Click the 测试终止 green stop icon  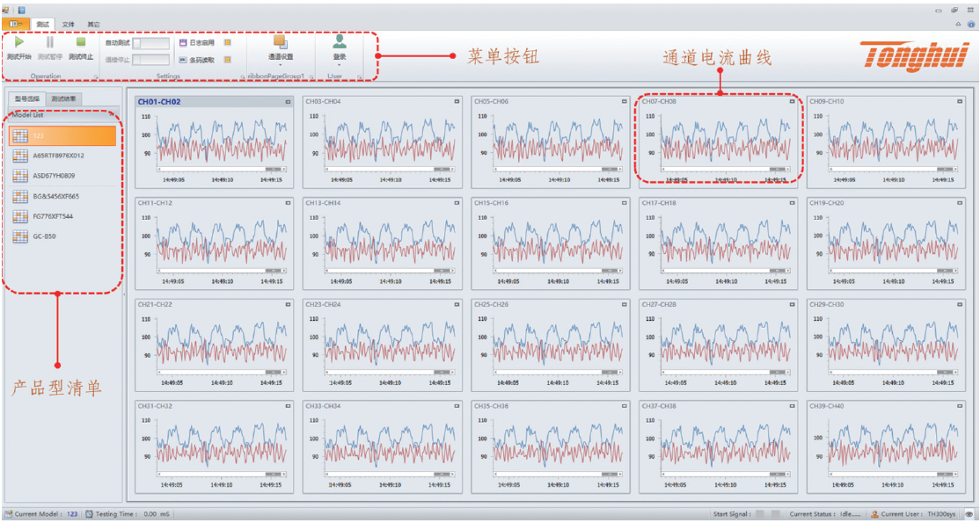81,41
